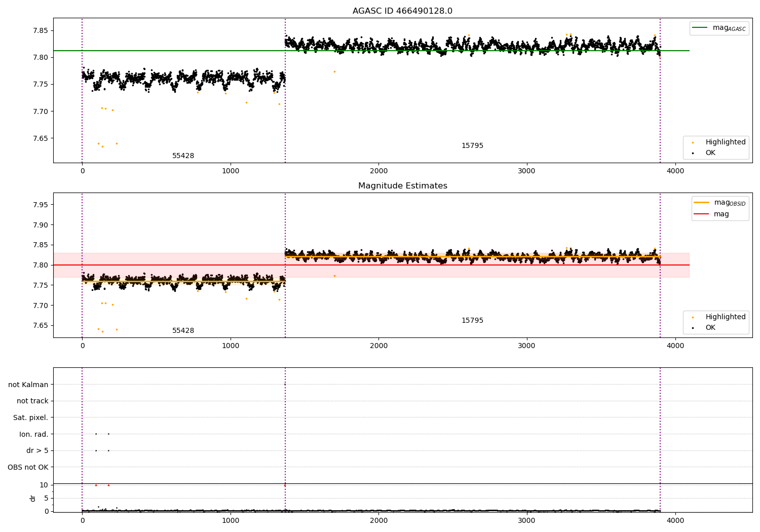Click the mag AGASC legend entry in top plot
Viewport: 760px width, 532px height.
click(x=719, y=28)
